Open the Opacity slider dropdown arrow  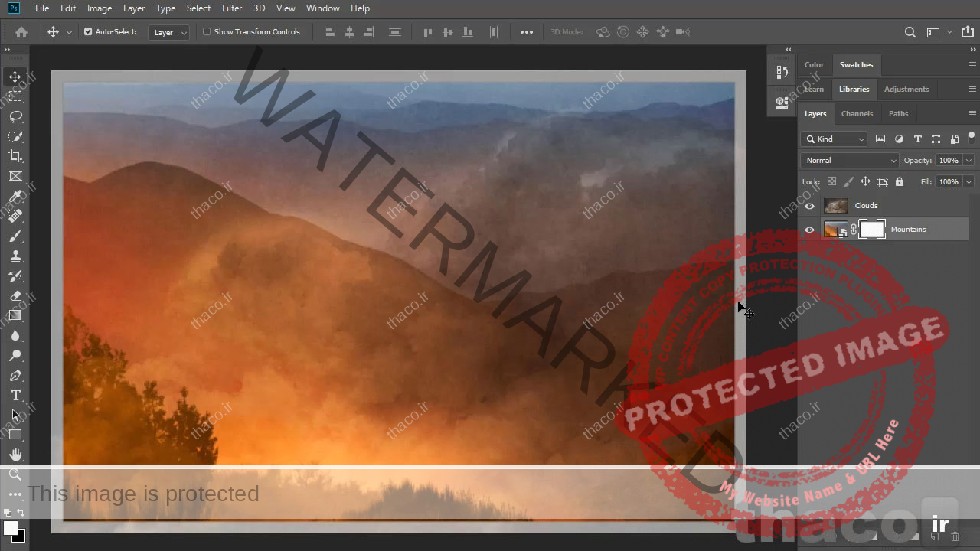coord(969,160)
